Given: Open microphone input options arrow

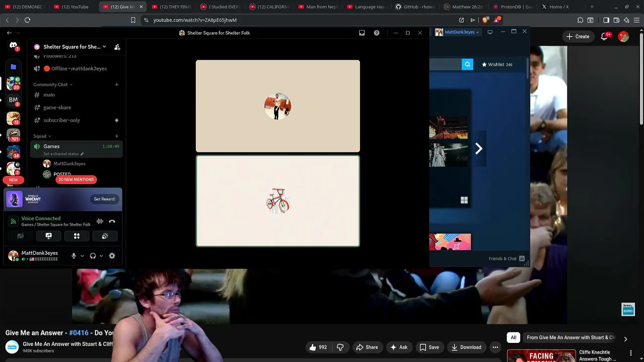Looking at the screenshot, I should pyautogui.click(x=82, y=256).
